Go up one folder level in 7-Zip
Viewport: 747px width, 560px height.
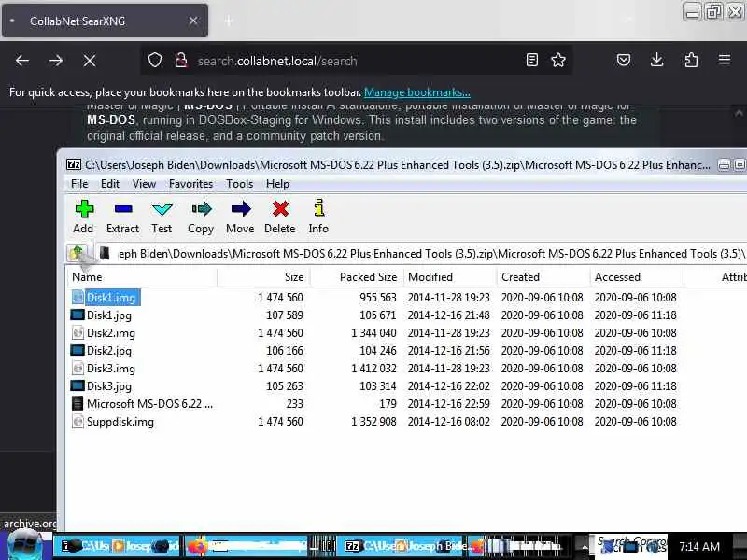77,253
